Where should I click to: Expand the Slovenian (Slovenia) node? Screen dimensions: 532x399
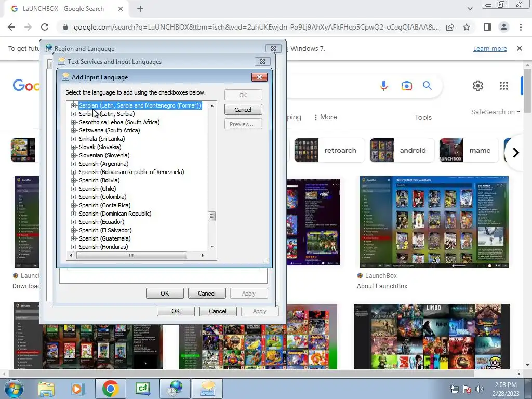point(73,155)
